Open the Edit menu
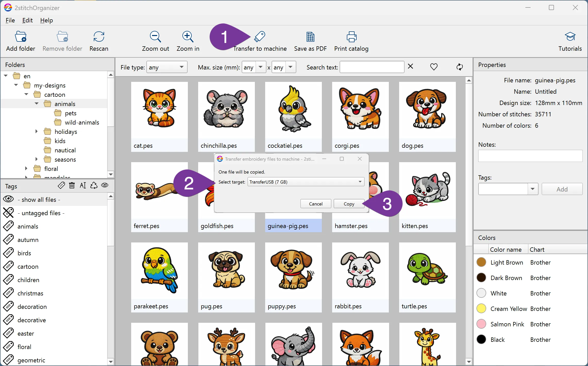The height and width of the screenshot is (366, 588). point(27,20)
